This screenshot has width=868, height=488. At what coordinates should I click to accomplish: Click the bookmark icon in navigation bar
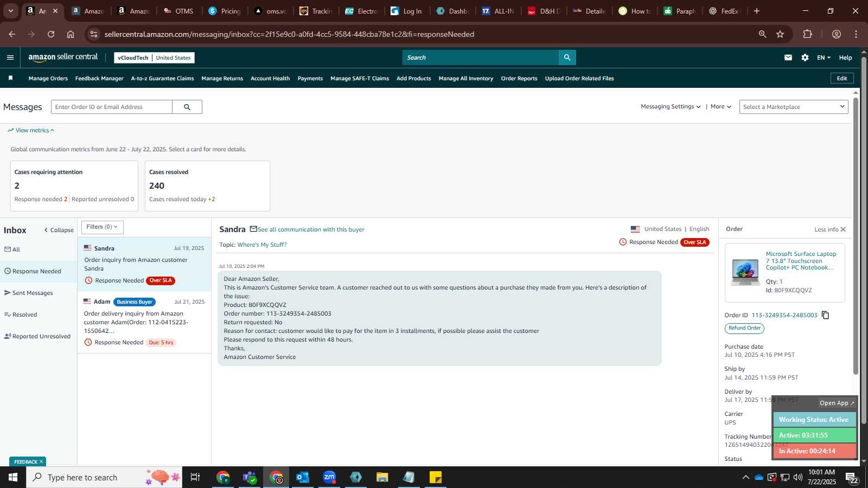point(10,78)
